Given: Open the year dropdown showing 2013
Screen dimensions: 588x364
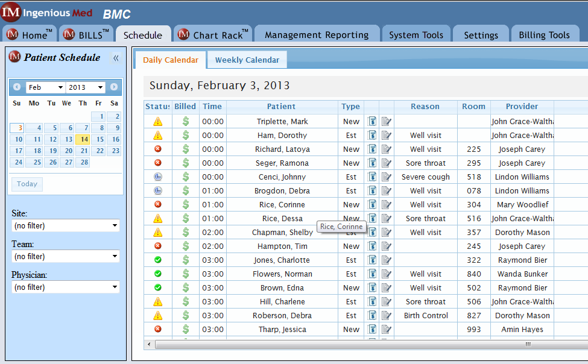Looking at the screenshot, I should point(86,87).
